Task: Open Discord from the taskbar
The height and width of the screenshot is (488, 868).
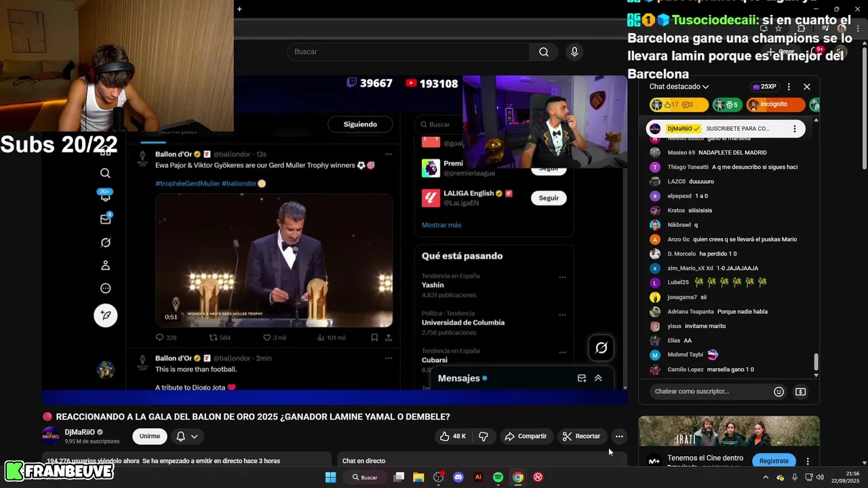Action: tap(458, 477)
